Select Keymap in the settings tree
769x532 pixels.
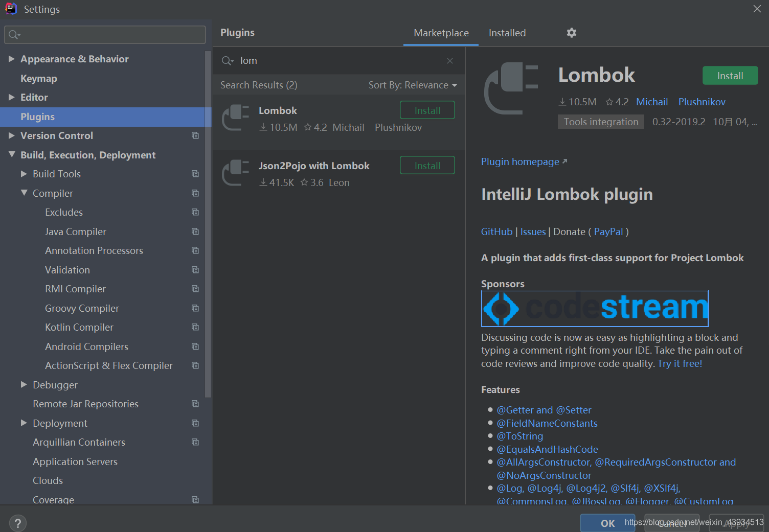[38, 78]
